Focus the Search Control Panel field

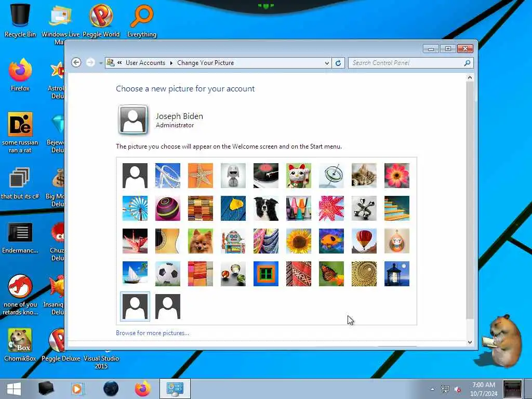pyautogui.click(x=406, y=63)
